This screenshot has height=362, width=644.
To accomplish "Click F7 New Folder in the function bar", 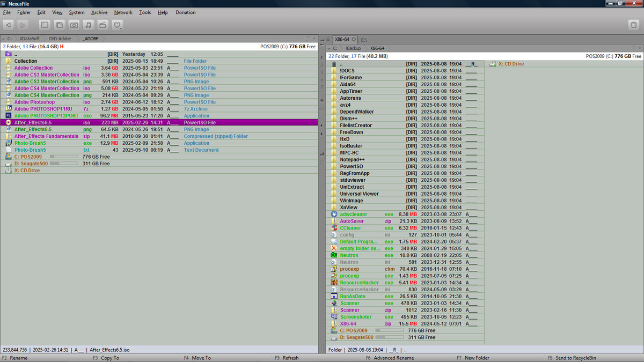I will pos(473,358).
